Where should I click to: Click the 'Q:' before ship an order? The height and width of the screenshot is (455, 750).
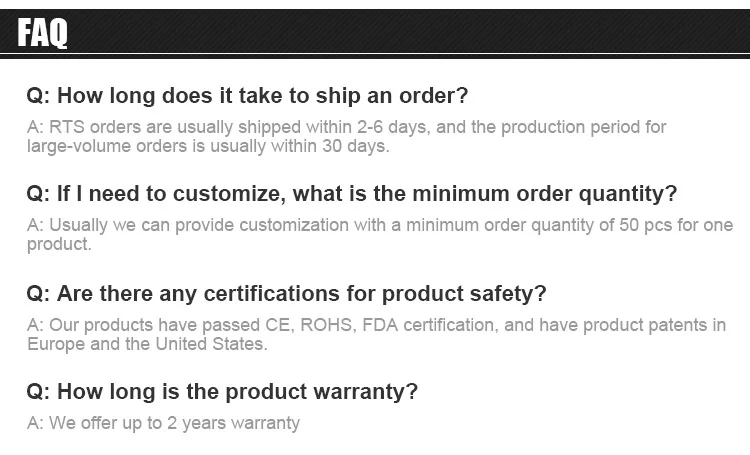(38, 96)
